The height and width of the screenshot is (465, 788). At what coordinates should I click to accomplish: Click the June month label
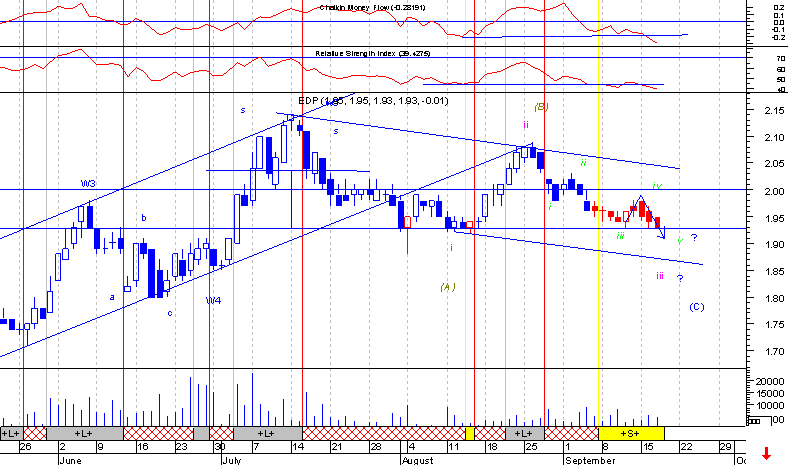tap(70, 460)
